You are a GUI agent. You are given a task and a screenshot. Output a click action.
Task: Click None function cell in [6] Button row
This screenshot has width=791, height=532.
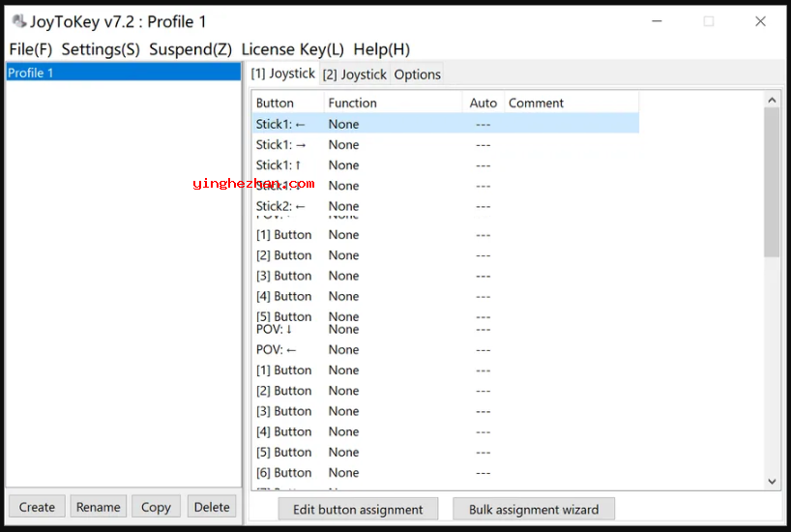(x=343, y=473)
